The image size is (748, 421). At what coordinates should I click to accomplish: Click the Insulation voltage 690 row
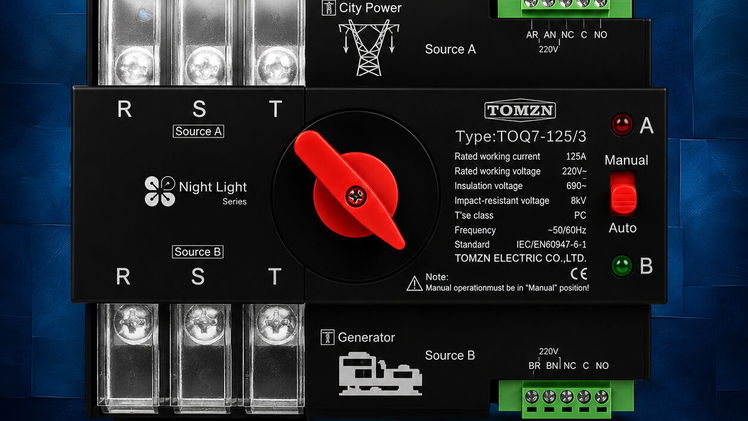coord(520,186)
